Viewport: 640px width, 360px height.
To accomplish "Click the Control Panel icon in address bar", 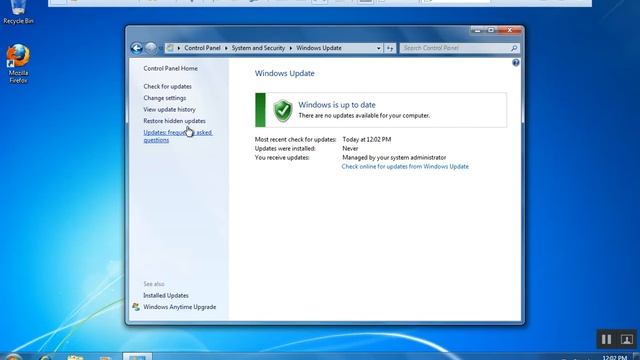I will tap(170, 48).
